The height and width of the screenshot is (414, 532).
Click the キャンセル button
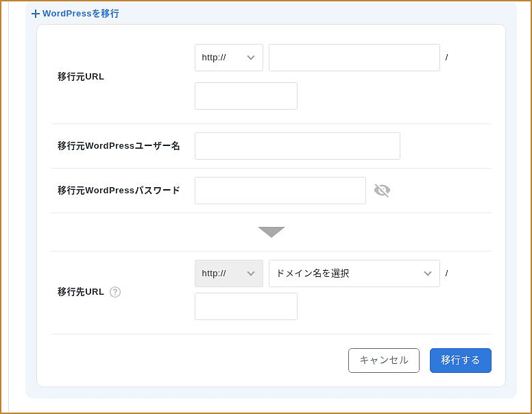384,361
